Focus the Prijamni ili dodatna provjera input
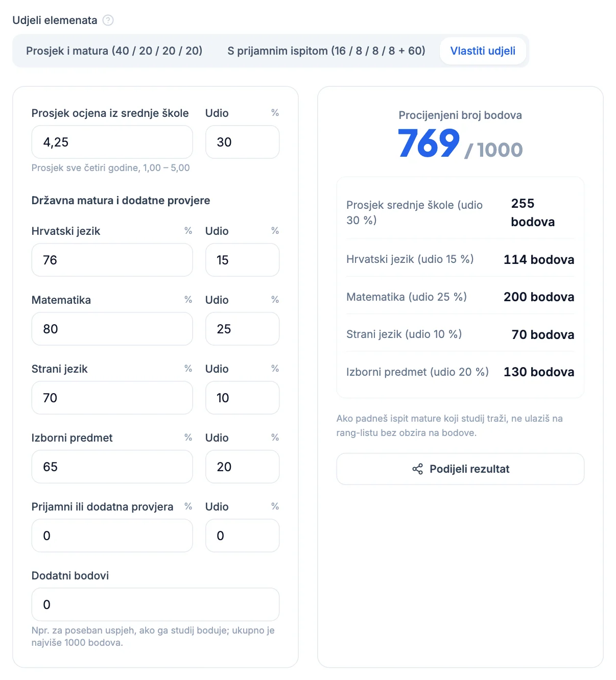This screenshot has width=616, height=680. (x=112, y=536)
